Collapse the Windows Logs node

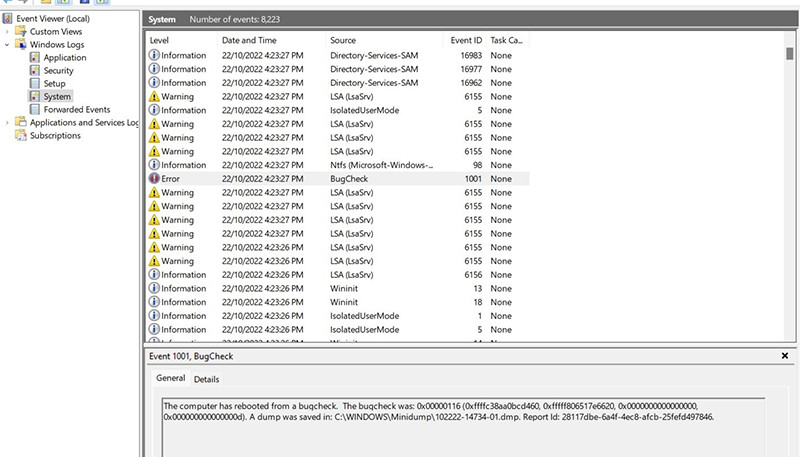pyautogui.click(x=8, y=45)
